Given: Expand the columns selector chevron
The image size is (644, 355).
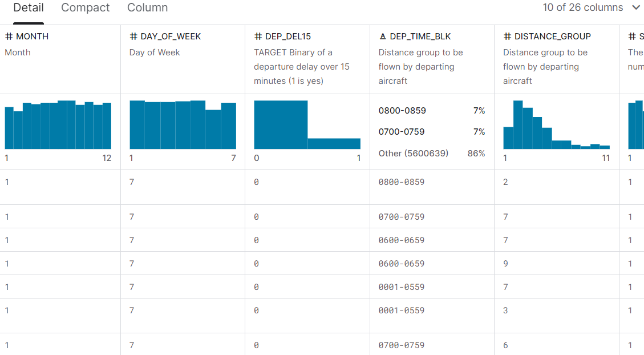Looking at the screenshot, I should tap(636, 8).
